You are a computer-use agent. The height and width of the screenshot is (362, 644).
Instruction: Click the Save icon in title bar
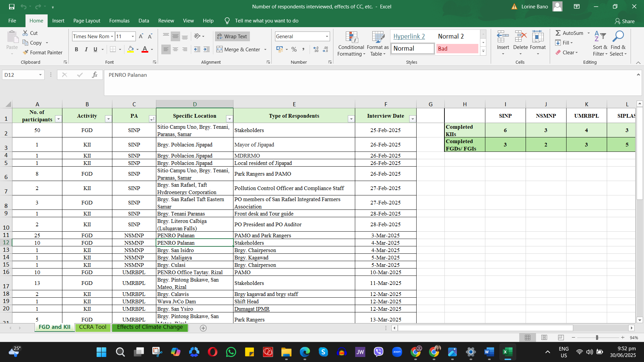click(x=12, y=7)
